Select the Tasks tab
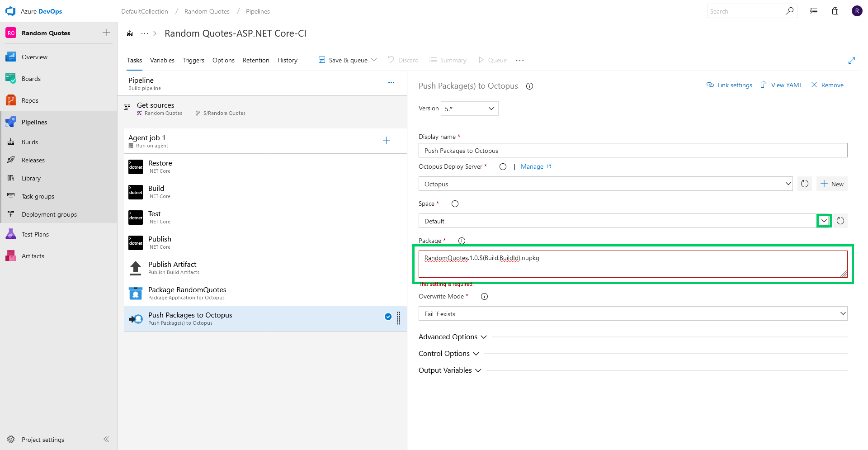This screenshot has width=868, height=450. tap(134, 60)
